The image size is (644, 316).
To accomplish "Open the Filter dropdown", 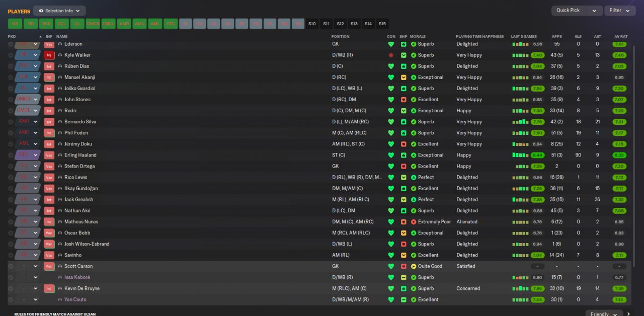I will [x=620, y=11].
